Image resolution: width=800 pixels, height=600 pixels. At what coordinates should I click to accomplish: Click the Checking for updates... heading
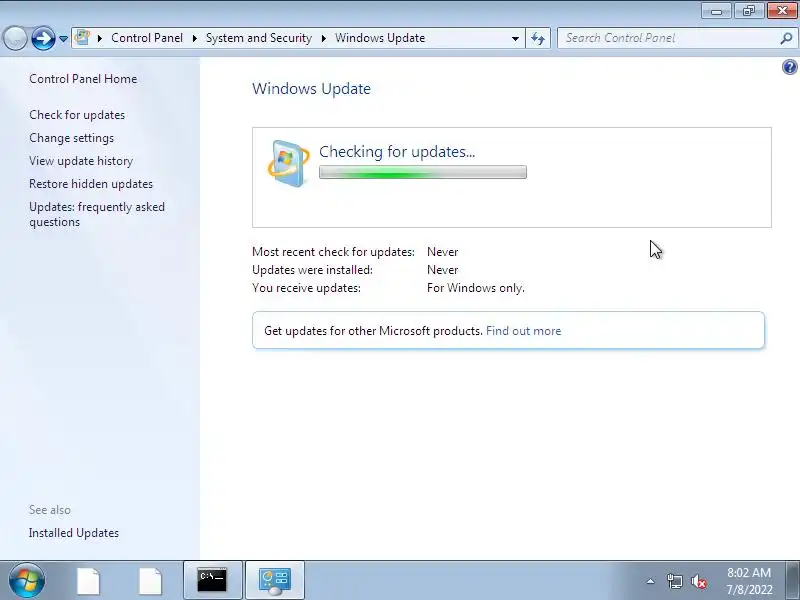click(397, 152)
